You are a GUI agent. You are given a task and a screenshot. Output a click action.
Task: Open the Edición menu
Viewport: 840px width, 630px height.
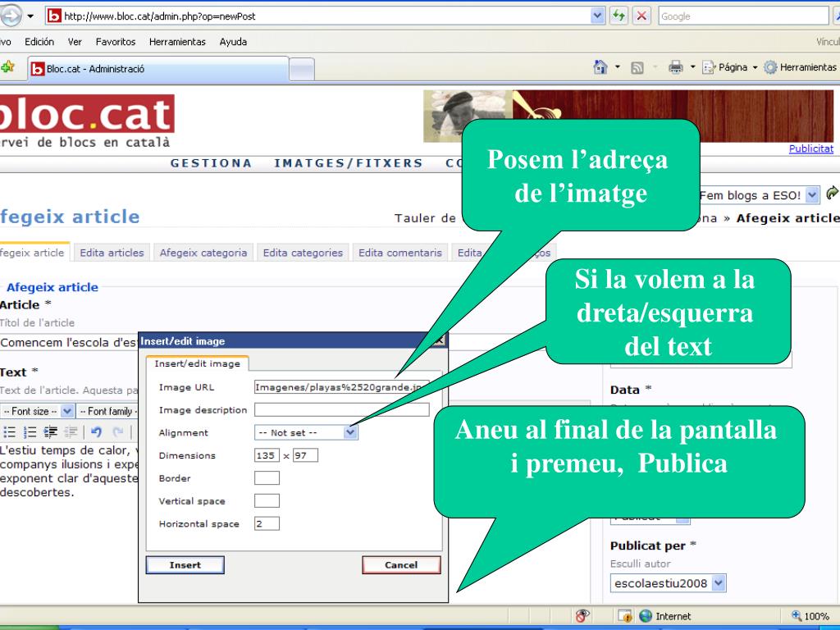(39, 42)
